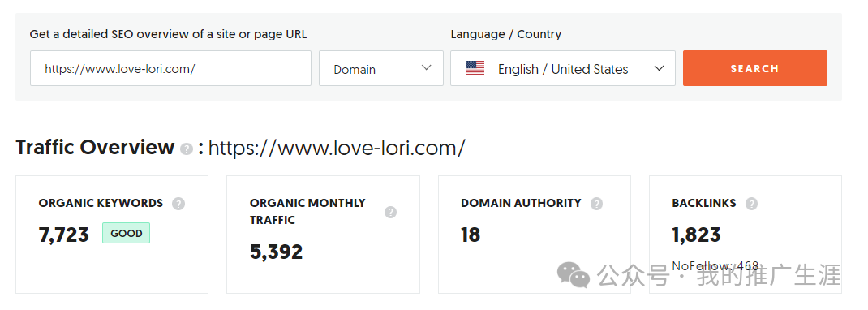
Task: Click the NoFollow: 468 text
Action: 715,265
